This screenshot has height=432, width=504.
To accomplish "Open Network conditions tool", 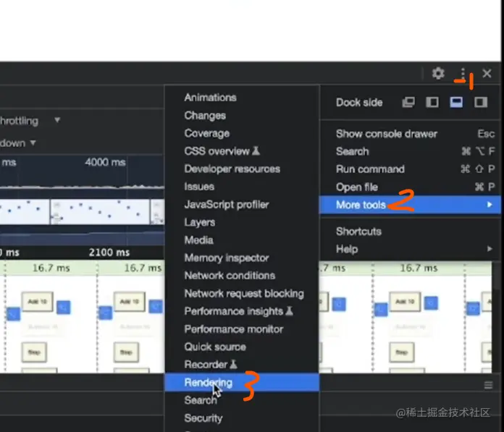I will click(x=242, y=276).
